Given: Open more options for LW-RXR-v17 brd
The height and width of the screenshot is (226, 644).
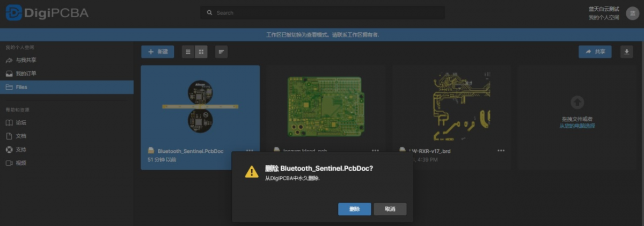Looking at the screenshot, I should click(501, 151).
